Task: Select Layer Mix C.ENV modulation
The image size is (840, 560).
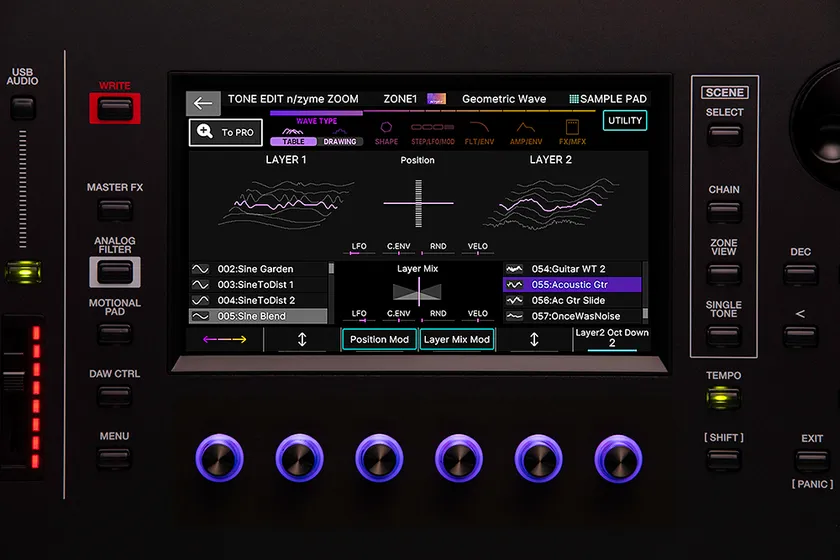Action: (x=399, y=314)
